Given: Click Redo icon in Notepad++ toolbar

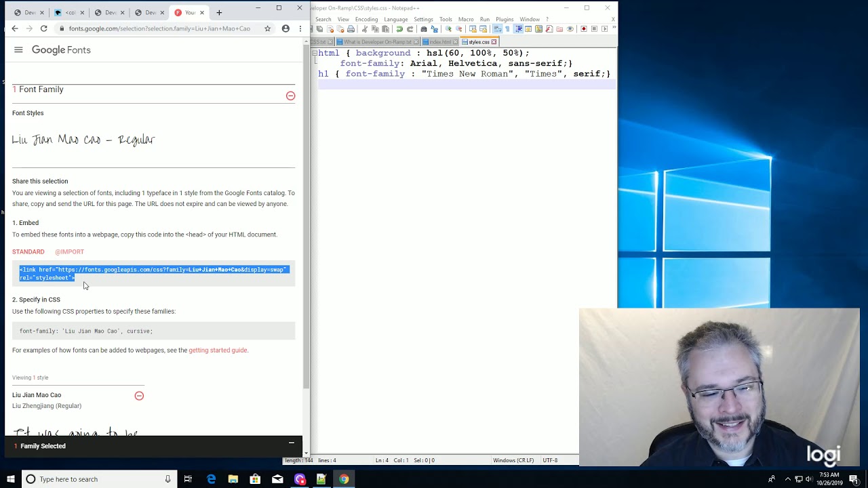Looking at the screenshot, I should pos(410,29).
